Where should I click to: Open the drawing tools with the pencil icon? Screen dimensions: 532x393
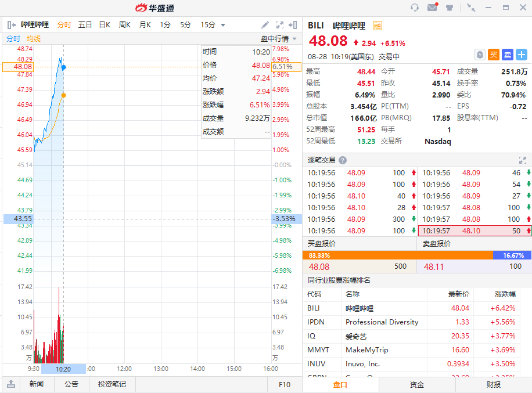pos(265,25)
